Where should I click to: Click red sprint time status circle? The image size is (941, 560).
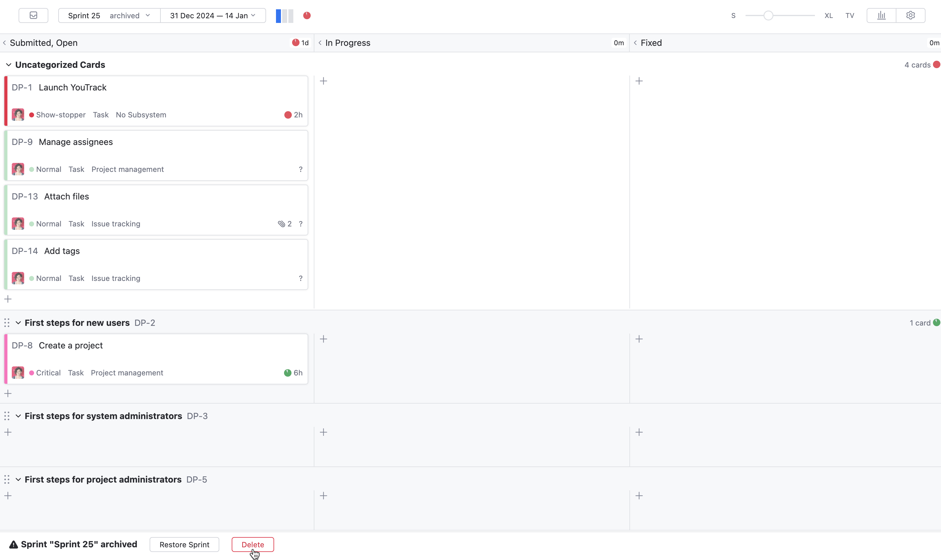coord(307,15)
